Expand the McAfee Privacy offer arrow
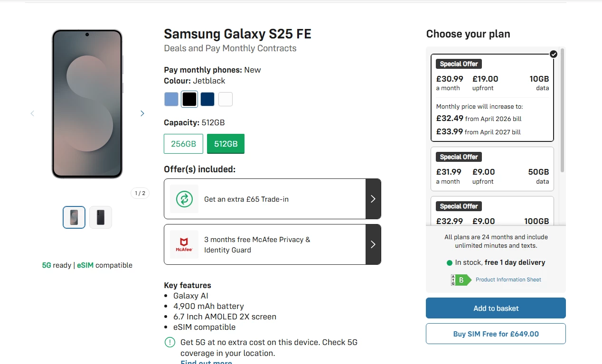The height and width of the screenshot is (364, 602). 373,244
